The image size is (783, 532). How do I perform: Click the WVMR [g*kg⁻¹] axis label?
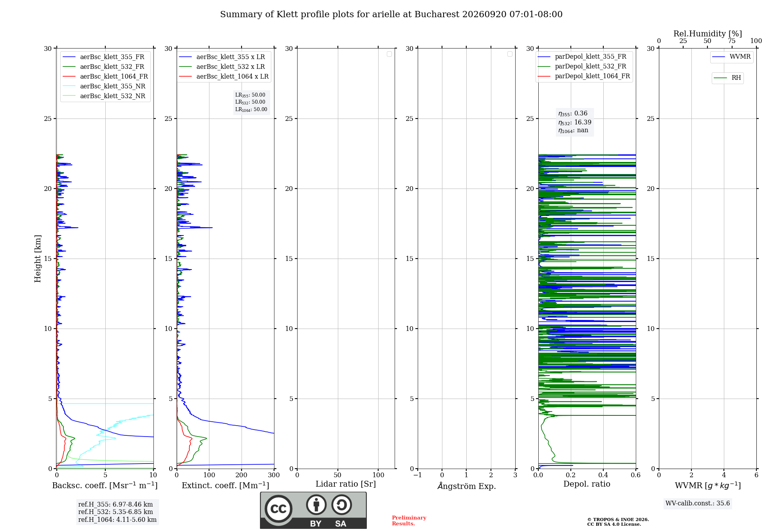[708, 485]
